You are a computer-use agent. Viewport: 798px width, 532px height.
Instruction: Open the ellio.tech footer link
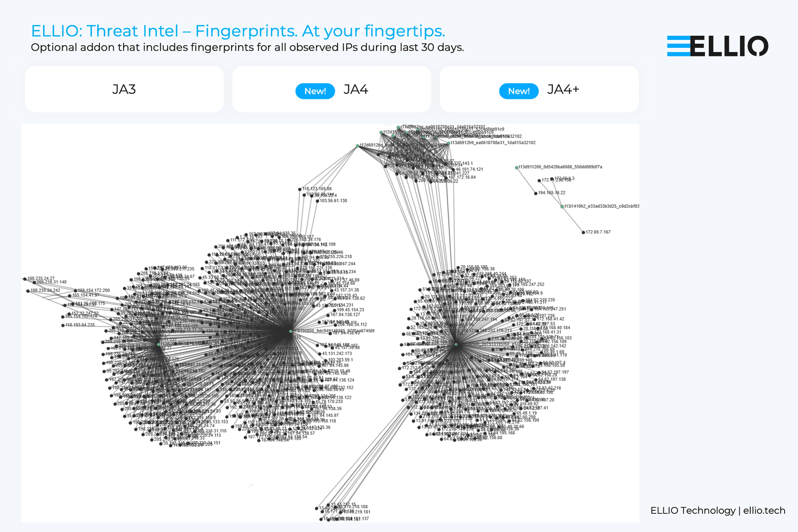pos(764,510)
